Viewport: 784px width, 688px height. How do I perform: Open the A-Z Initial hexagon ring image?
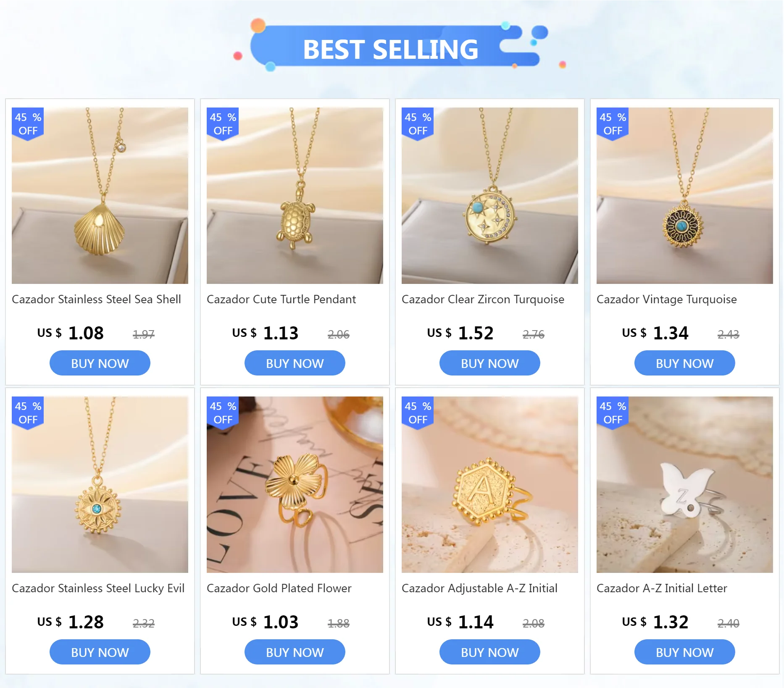(490, 485)
